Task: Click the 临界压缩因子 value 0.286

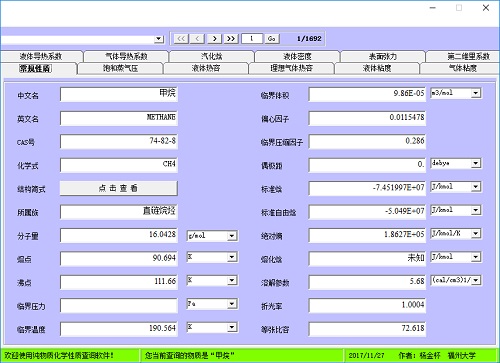Action: coord(367,141)
